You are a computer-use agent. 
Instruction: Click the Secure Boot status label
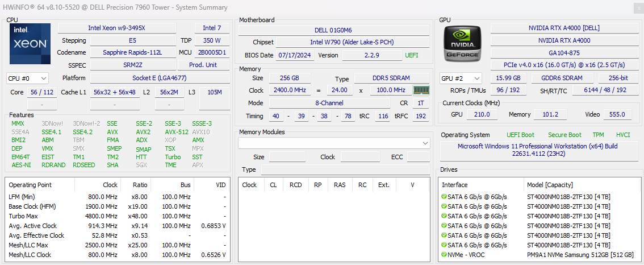click(564, 135)
